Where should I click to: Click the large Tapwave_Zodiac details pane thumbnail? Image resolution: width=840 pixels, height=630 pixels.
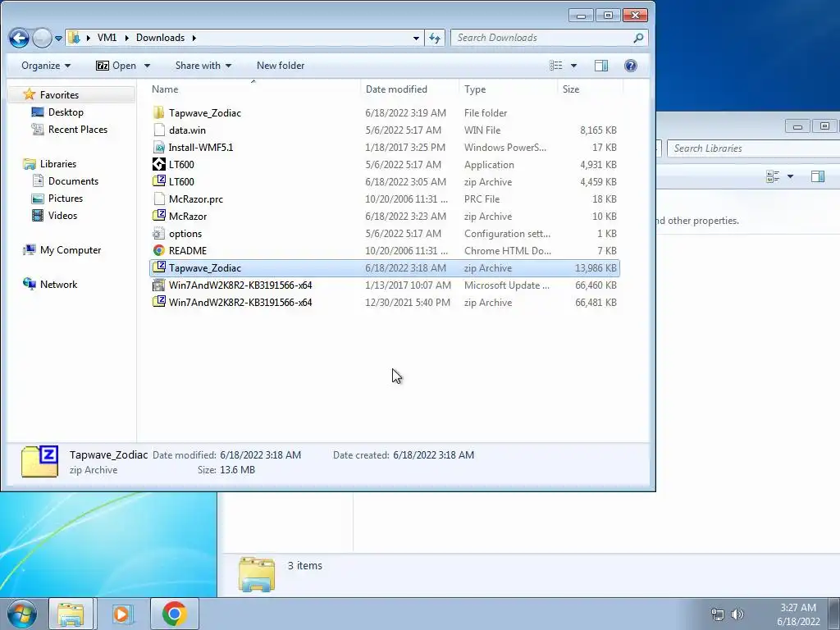click(x=39, y=461)
